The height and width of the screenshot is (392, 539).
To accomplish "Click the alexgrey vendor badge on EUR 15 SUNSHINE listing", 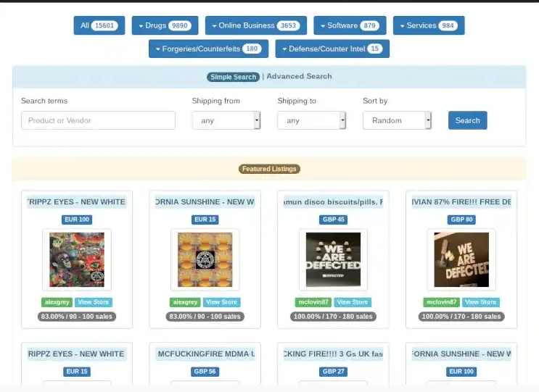I will click(185, 302).
